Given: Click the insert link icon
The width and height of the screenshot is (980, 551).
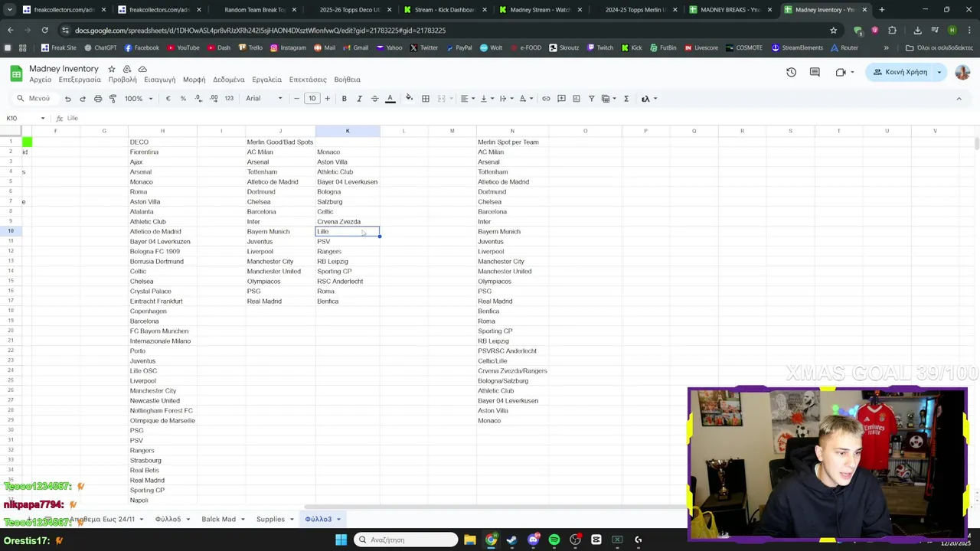Looking at the screenshot, I should (x=546, y=99).
